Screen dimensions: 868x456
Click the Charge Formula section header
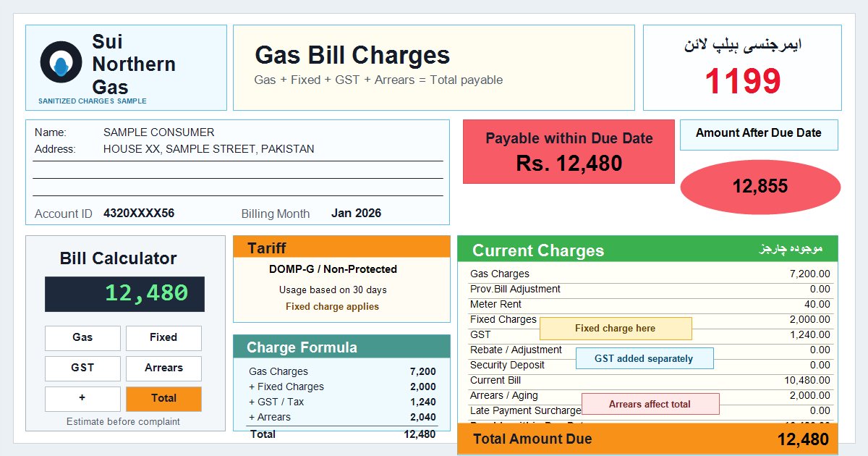point(341,347)
